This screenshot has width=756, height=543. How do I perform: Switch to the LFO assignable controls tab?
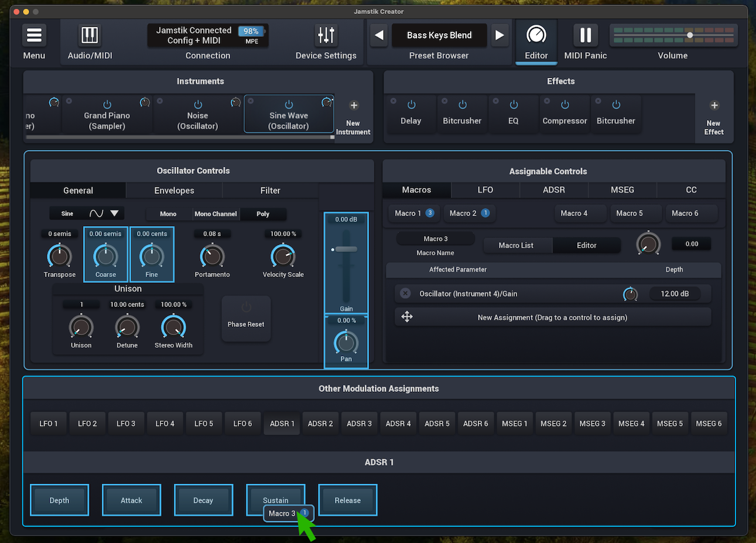(485, 190)
